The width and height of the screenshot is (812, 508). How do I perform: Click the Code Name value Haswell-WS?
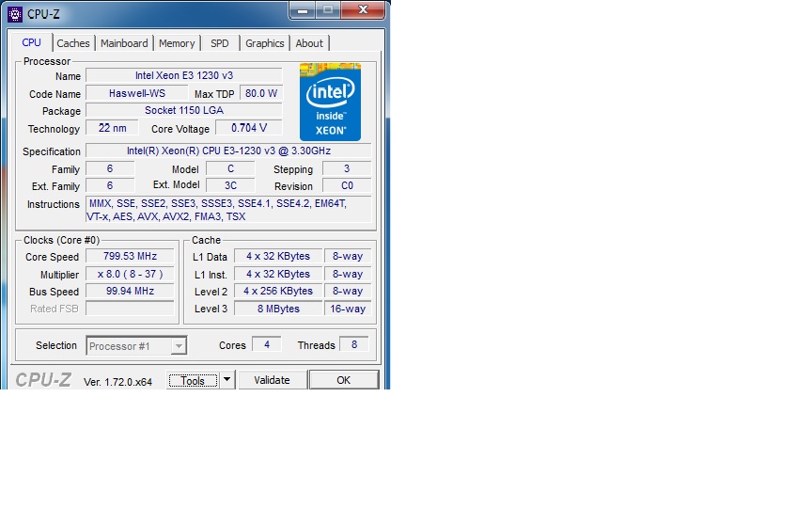136,93
